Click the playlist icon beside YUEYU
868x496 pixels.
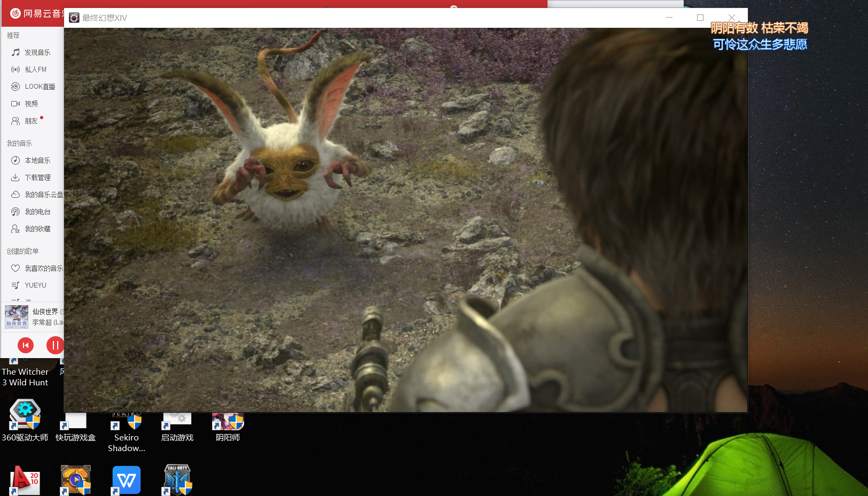click(x=15, y=285)
